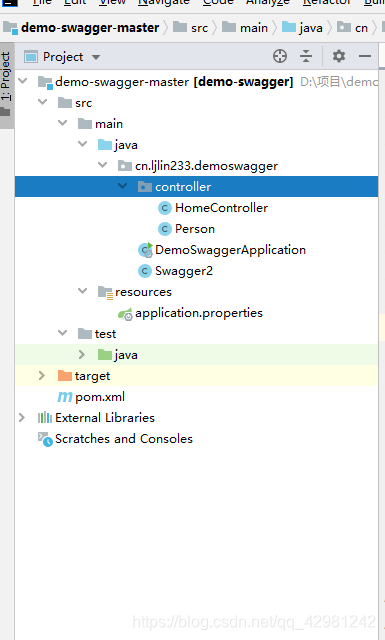The height and width of the screenshot is (640, 385).
Task: Collapse the controller package
Action: point(122,186)
